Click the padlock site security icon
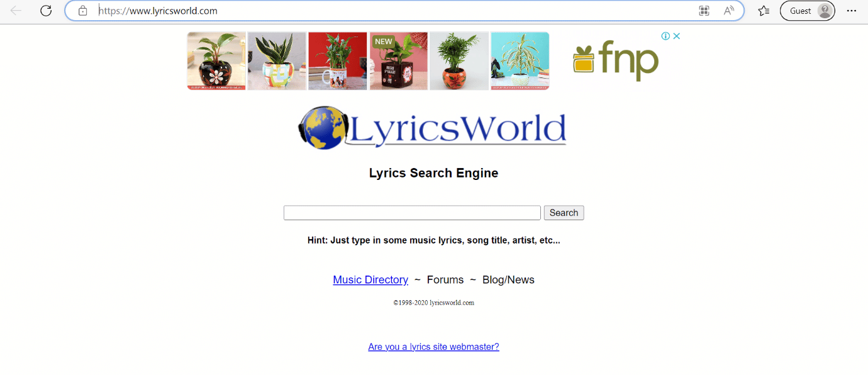 (x=82, y=11)
